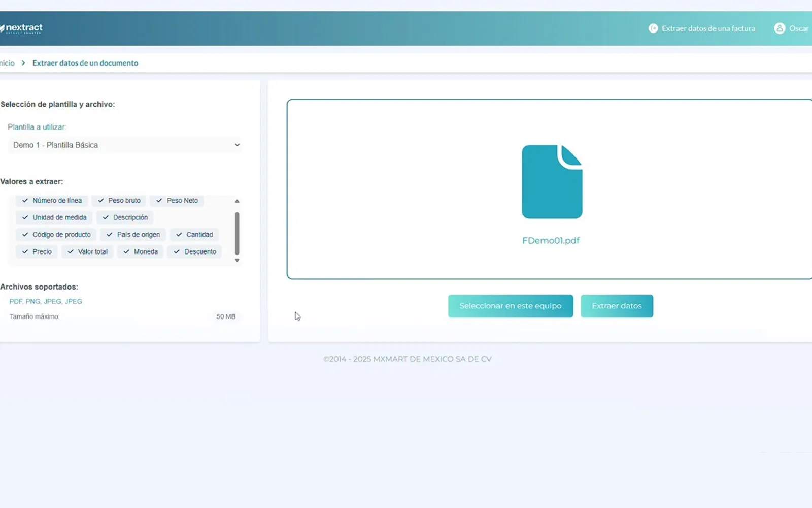Screen dimensions: 812x508
Task: Click the PDF, PNG, JPEG, JPEG text
Action: [x=46, y=301]
